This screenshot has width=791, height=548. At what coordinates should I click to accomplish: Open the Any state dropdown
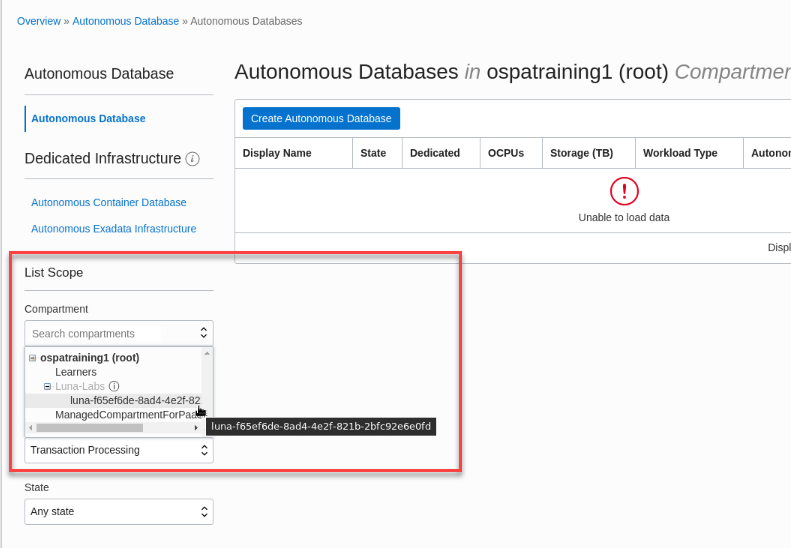coord(119,512)
